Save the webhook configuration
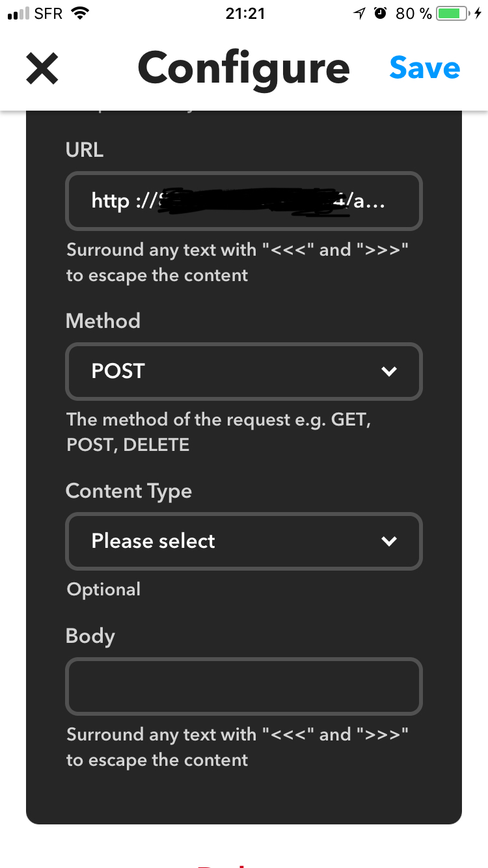The image size is (488, 868). pyautogui.click(x=425, y=68)
